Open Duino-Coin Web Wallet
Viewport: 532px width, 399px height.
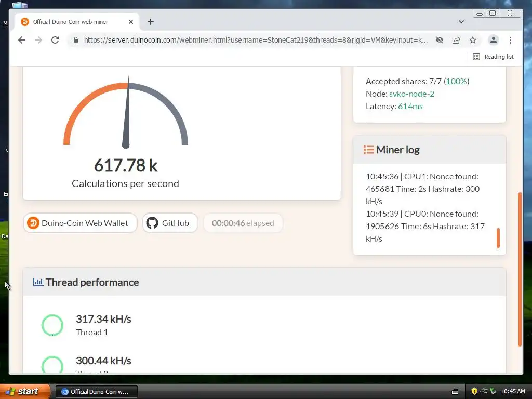[x=80, y=223]
